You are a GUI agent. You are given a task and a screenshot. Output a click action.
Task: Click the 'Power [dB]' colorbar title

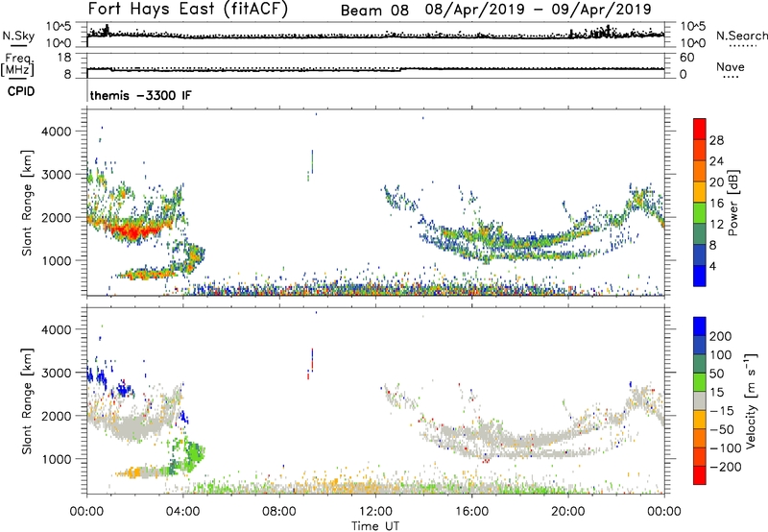[x=732, y=203]
